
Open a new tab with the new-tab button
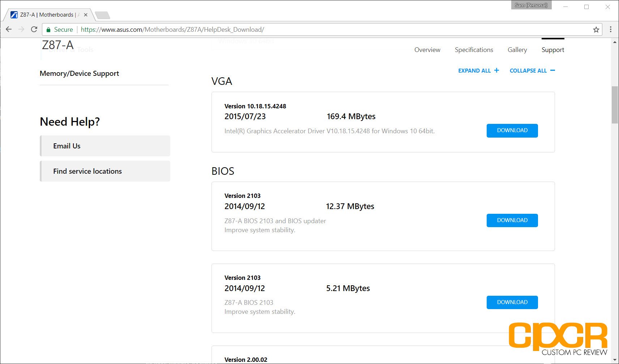point(102,15)
